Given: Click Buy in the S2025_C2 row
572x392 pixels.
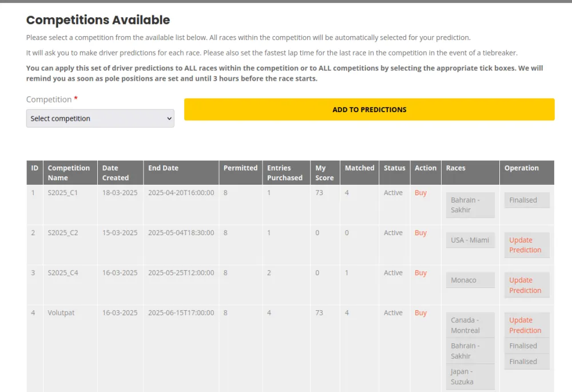Looking at the screenshot, I should 420,233.
